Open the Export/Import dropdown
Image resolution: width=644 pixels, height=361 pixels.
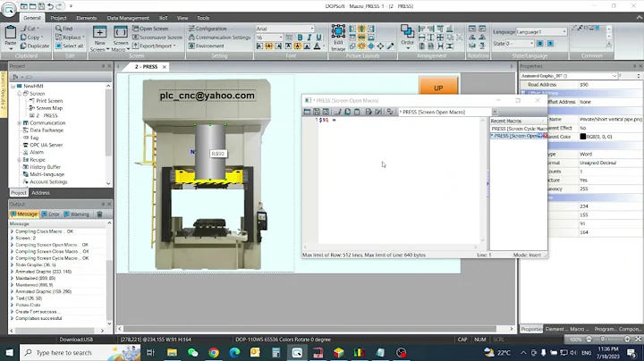pyautogui.click(x=154, y=46)
